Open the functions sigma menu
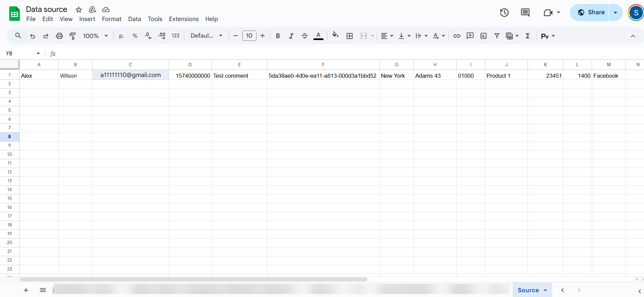644x297 pixels. click(x=528, y=36)
